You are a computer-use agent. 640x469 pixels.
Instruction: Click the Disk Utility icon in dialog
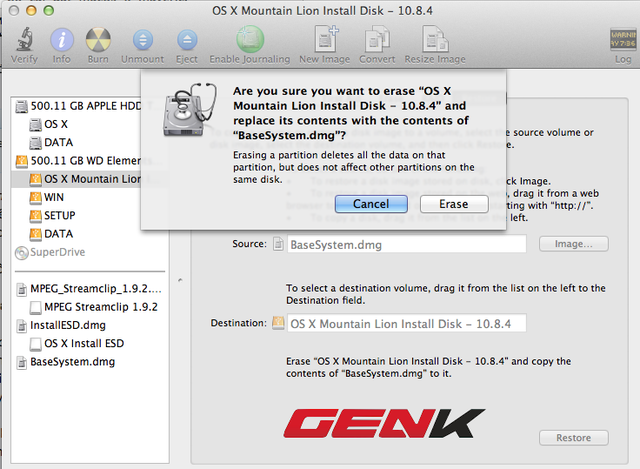pyautogui.click(x=189, y=109)
